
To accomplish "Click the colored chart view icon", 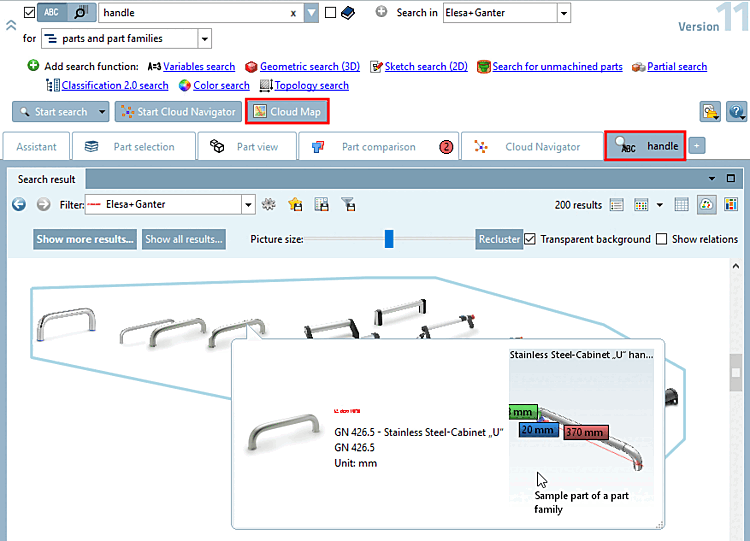I will pos(731,205).
